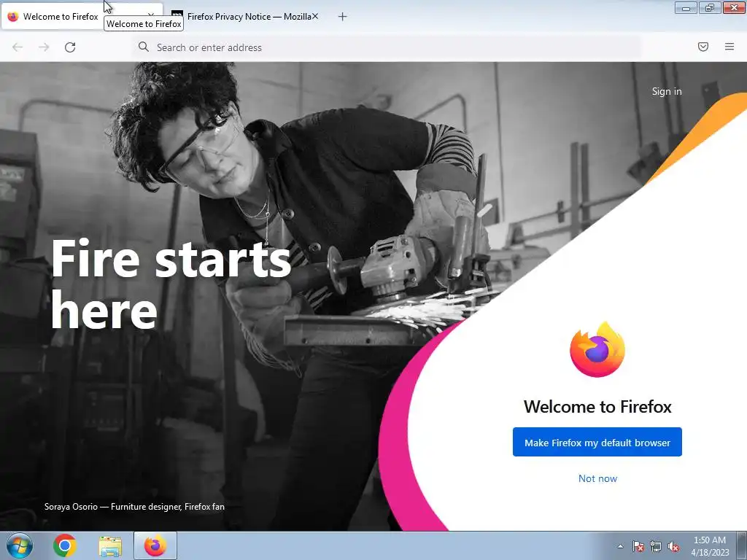Click the Welcome to Firefox heading
The width and height of the screenshot is (747, 560).
pyautogui.click(x=597, y=407)
